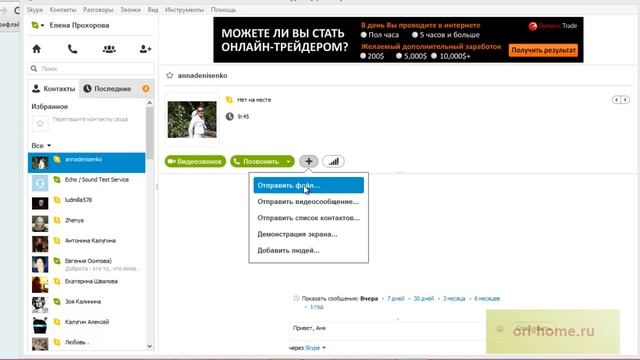
Task: Choose Добавить людей... menu entry
Action: 309,251
